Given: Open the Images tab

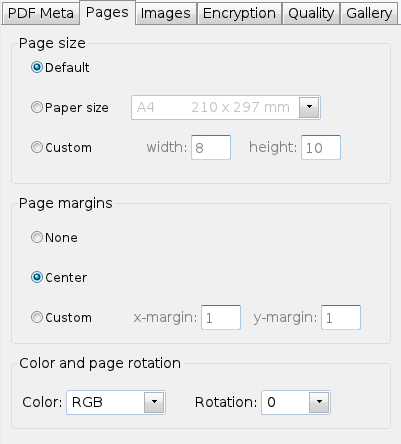Looking at the screenshot, I should coord(166,13).
